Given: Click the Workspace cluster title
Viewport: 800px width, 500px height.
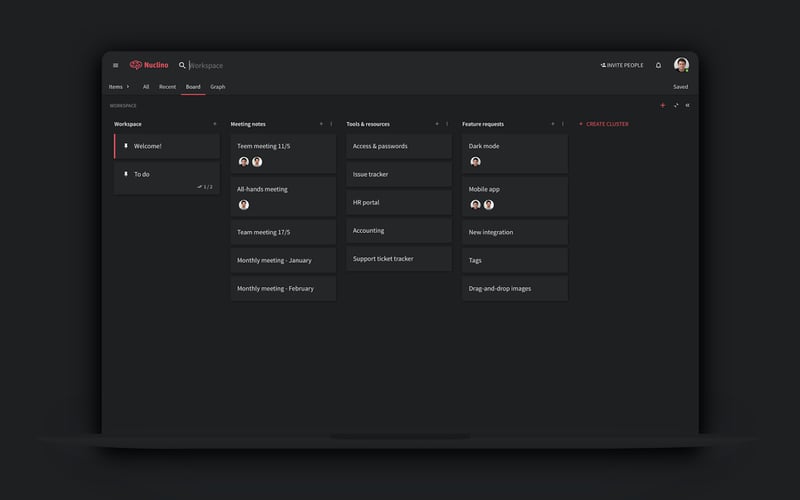Looking at the screenshot, I should click(x=128, y=124).
